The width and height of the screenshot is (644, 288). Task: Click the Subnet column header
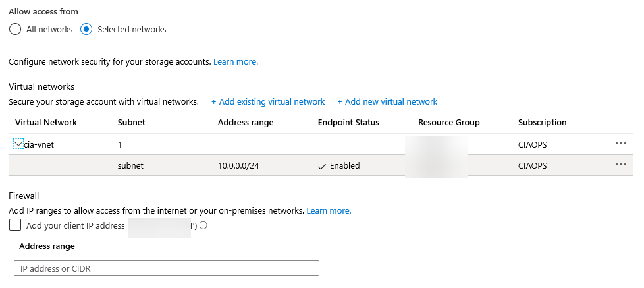(x=131, y=123)
